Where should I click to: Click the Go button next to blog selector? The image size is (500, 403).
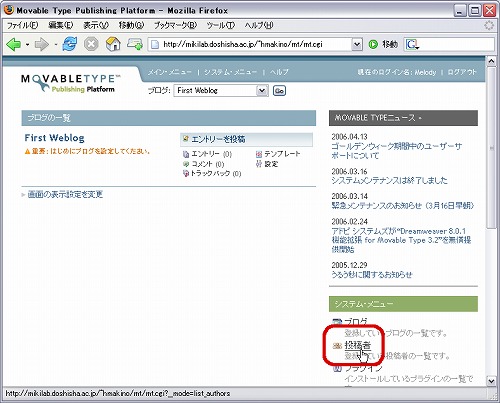tap(279, 90)
